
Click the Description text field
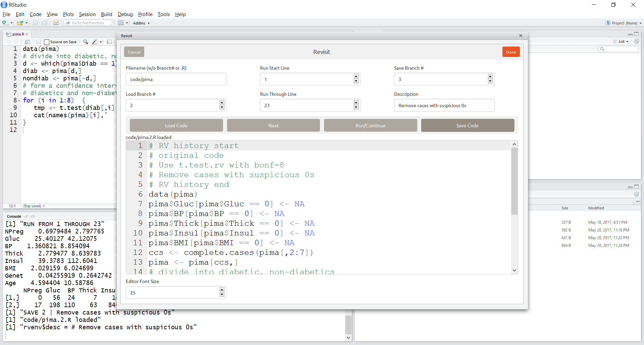444,106
